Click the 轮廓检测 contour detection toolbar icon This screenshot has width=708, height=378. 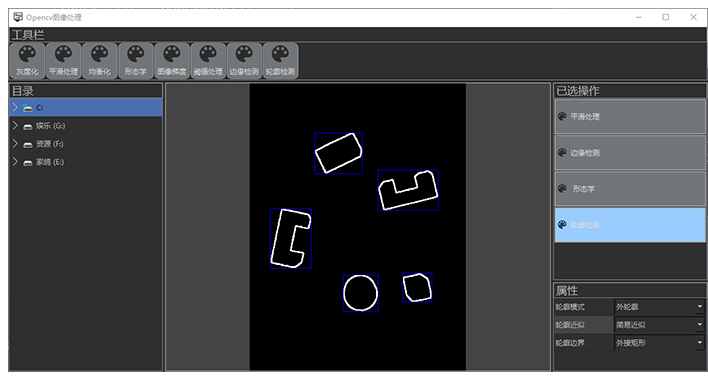(280, 61)
